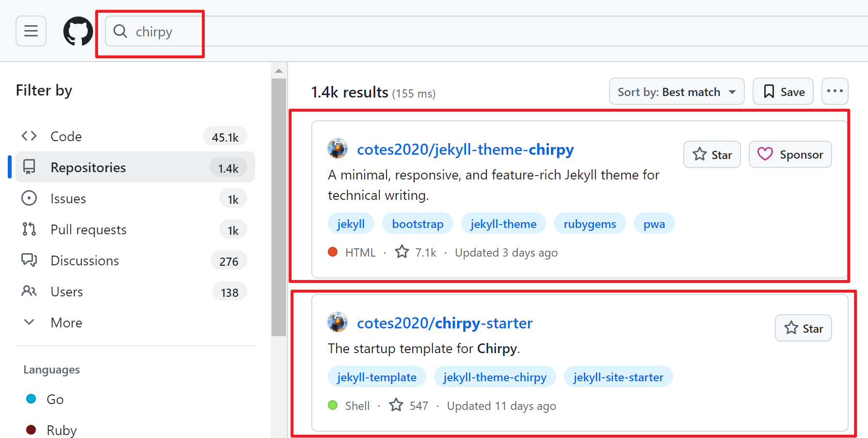Open the cotes2020/chirpy-starter repository link
The height and width of the screenshot is (438, 868).
pos(445,323)
